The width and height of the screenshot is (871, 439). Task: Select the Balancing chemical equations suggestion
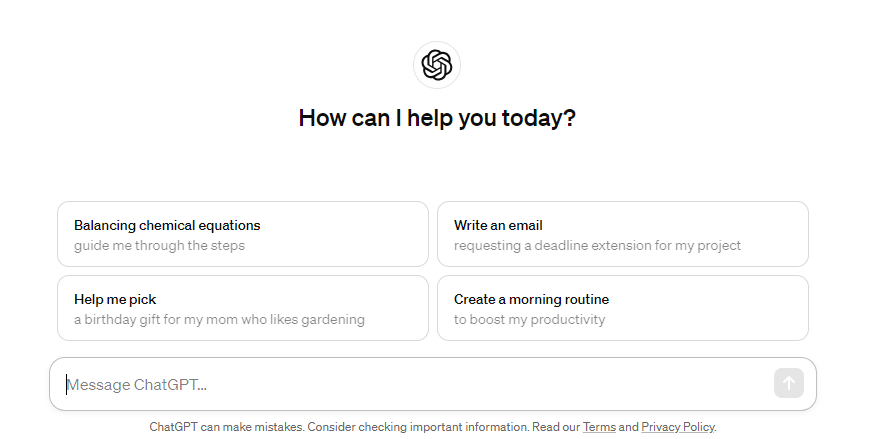243,234
